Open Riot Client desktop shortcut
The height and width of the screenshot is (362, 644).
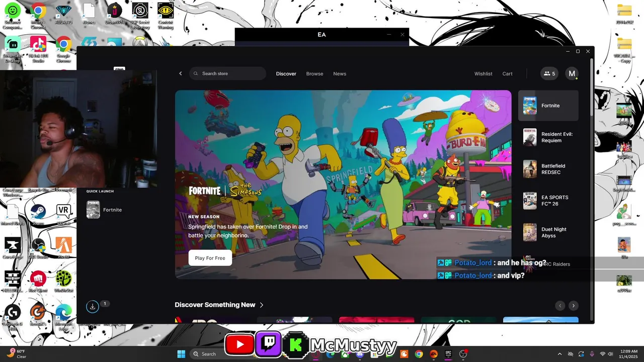click(38, 281)
